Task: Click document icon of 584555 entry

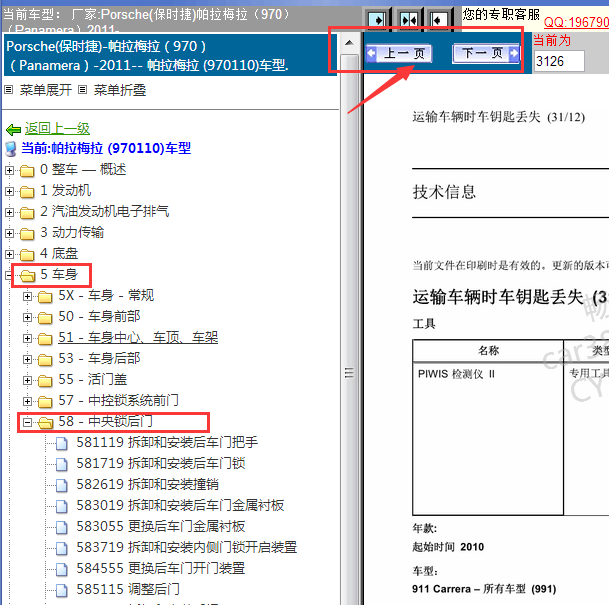Action: pyautogui.click(x=61, y=569)
